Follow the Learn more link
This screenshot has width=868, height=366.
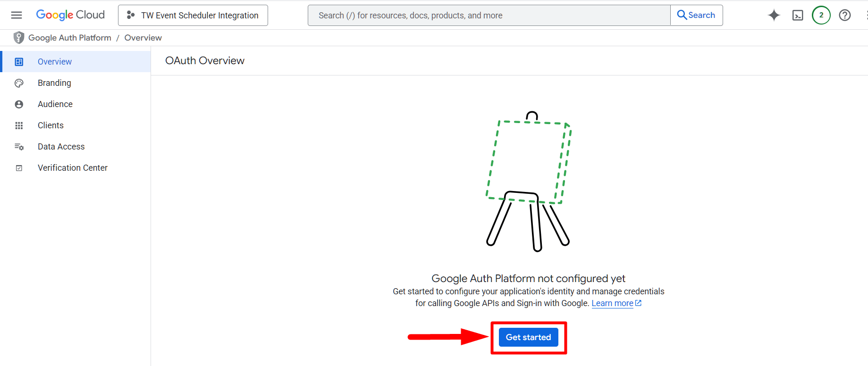click(612, 303)
